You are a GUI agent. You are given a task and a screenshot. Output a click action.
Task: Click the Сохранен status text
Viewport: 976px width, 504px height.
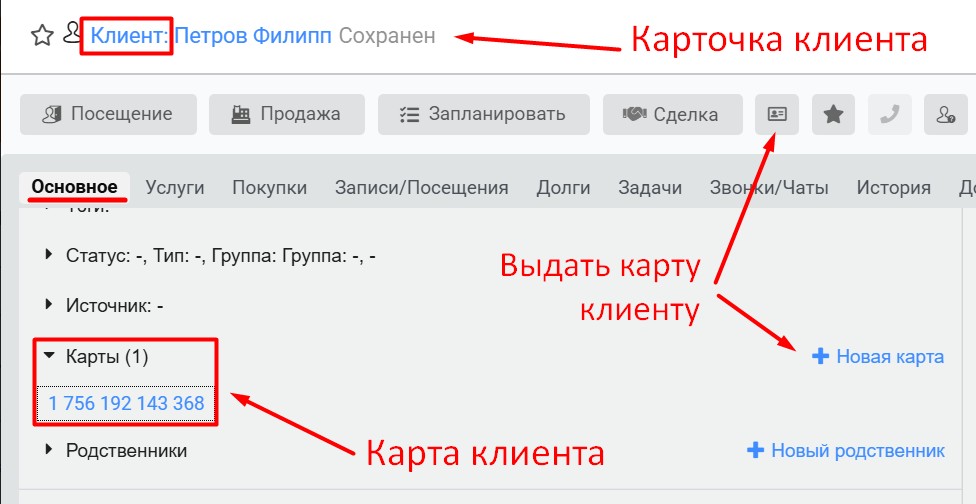tap(387, 35)
